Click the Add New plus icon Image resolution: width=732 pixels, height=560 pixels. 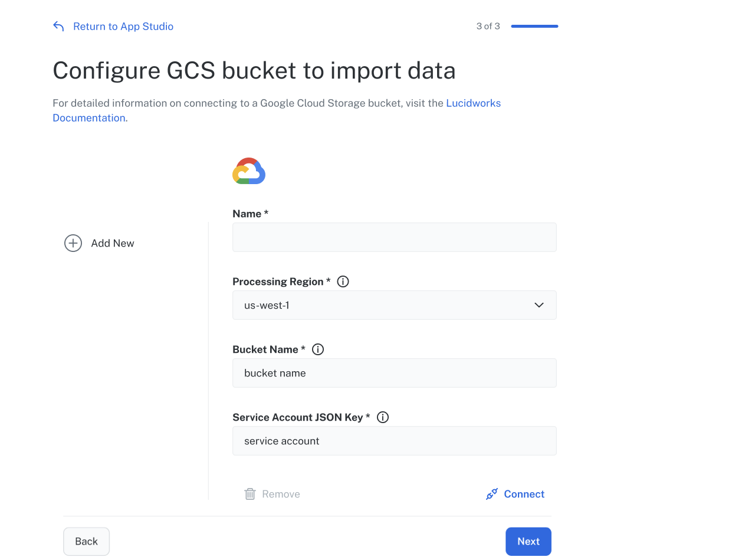tap(73, 243)
